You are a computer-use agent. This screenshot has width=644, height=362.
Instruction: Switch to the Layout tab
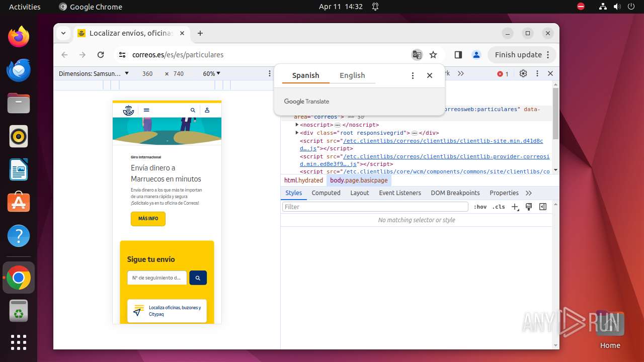tap(360, 193)
